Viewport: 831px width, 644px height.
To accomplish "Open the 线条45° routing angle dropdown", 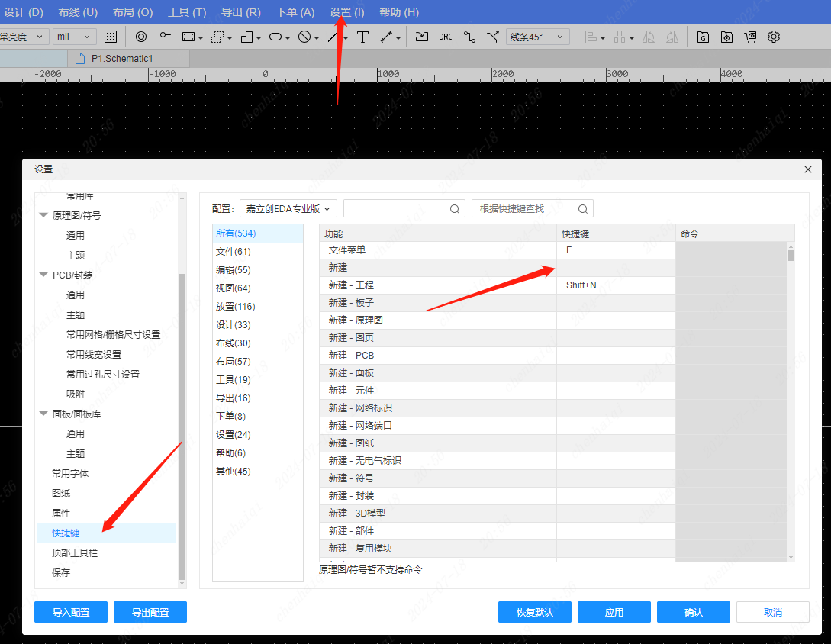I will pos(538,37).
